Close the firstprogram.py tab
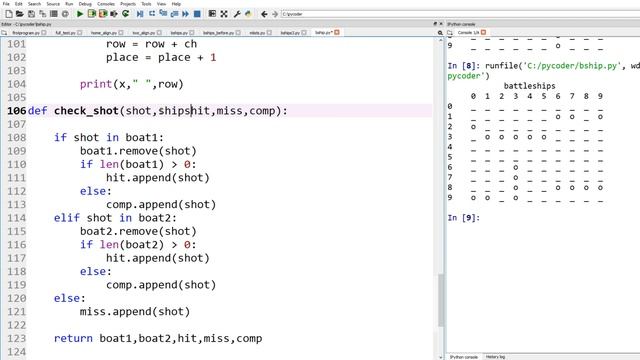 44,33
